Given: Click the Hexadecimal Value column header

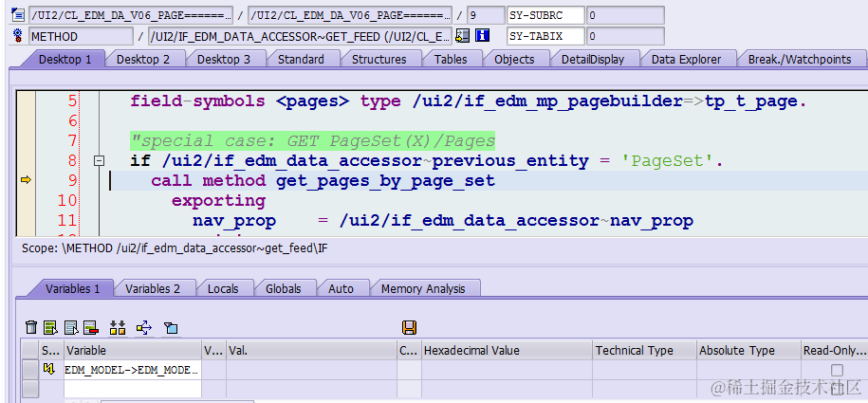Looking at the screenshot, I should pos(507,351).
